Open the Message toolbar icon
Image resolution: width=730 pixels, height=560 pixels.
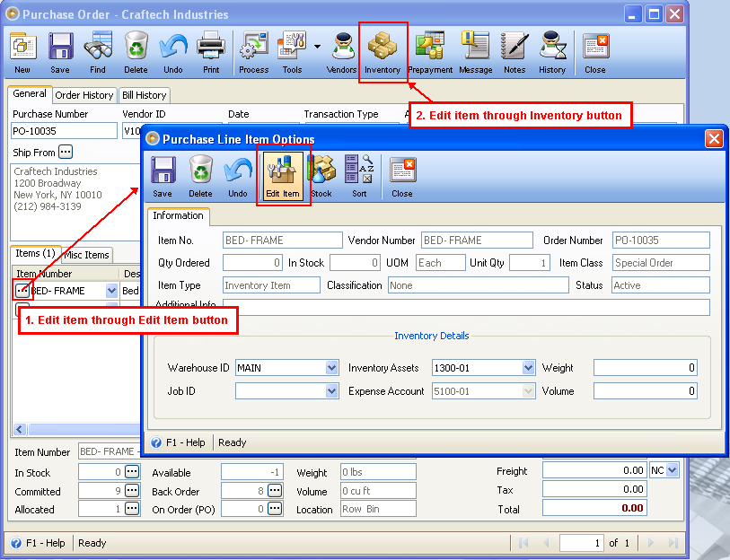pyautogui.click(x=475, y=53)
